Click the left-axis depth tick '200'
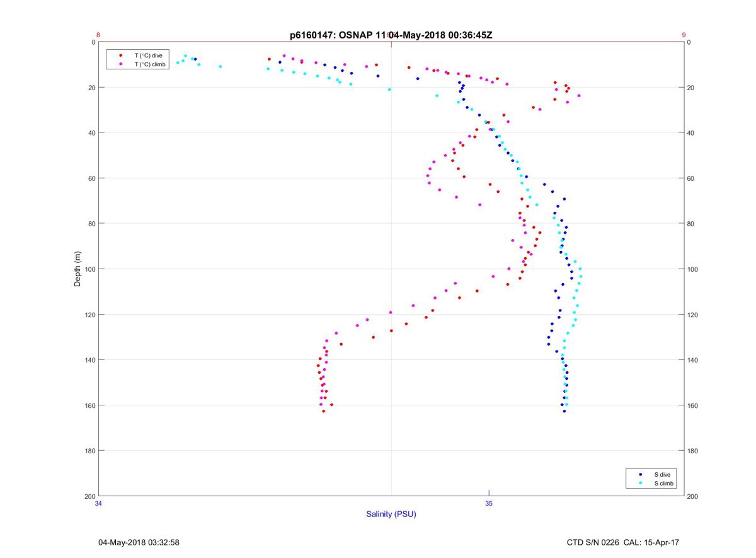 [x=90, y=496]
